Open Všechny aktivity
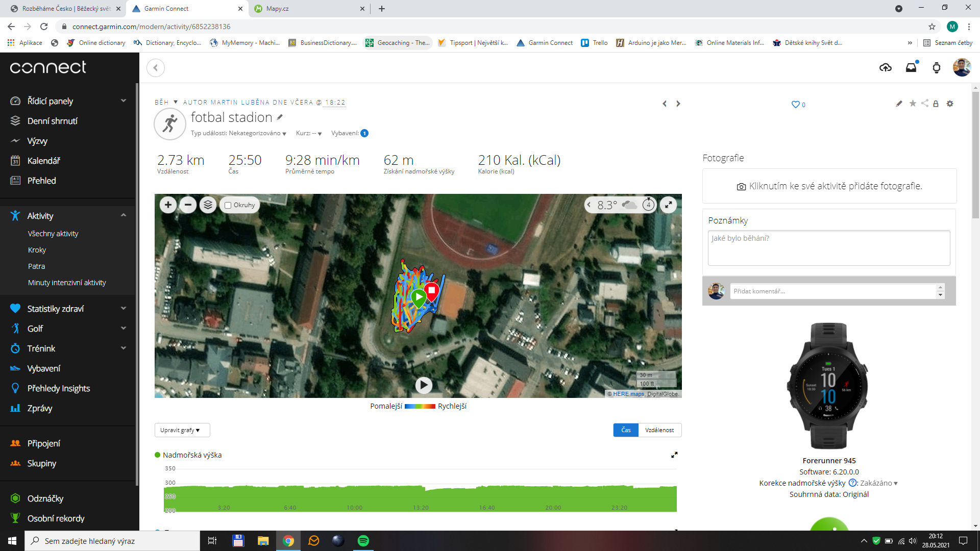 (x=53, y=234)
